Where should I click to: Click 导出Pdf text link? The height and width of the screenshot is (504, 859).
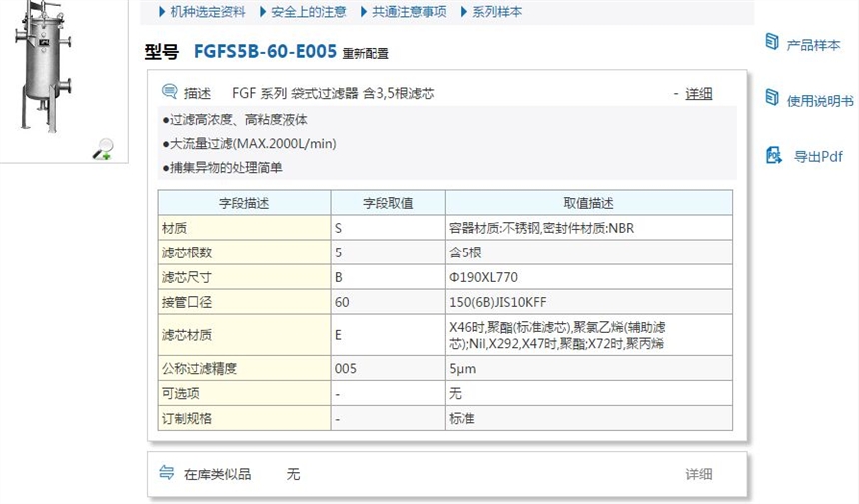click(818, 157)
